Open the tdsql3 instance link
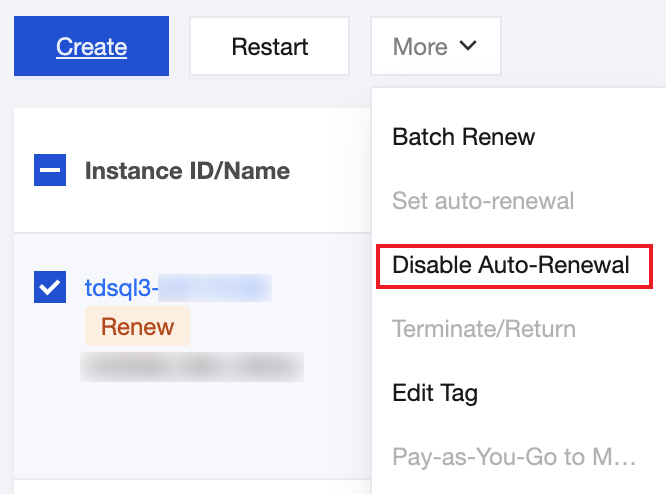Viewport: 666px width, 494px height. [x=121, y=289]
